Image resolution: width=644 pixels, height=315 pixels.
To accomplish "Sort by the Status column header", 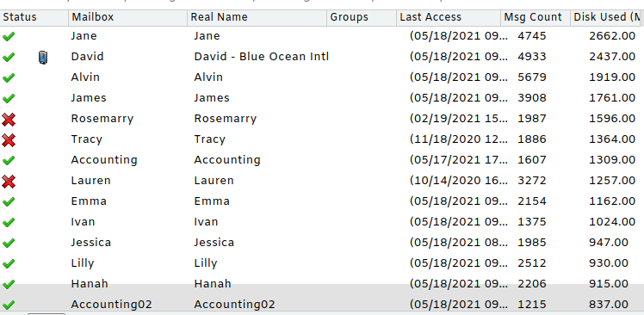I will pos(34,17).
